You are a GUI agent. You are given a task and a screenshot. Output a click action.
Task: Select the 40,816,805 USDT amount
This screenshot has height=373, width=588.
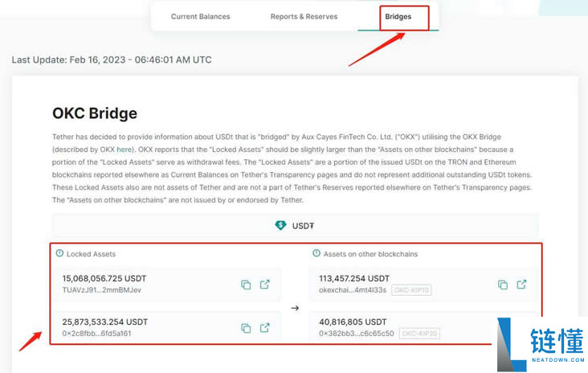tap(353, 322)
